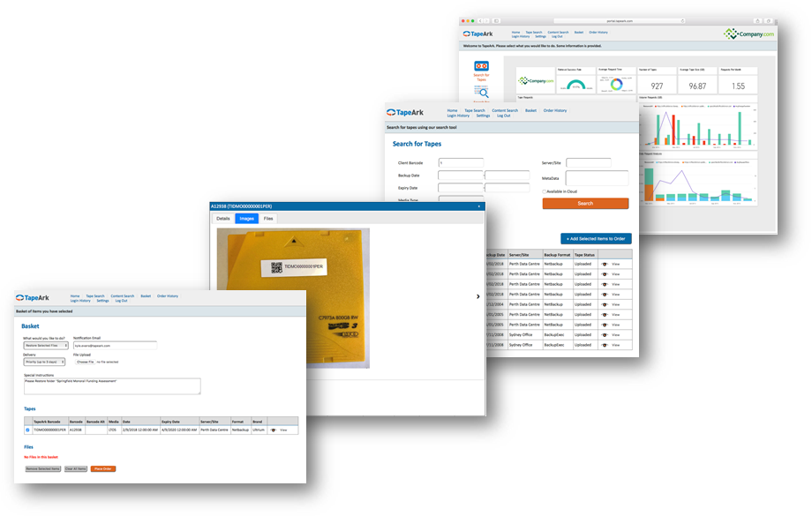Go back with the Safari back arrow

pos(480,21)
